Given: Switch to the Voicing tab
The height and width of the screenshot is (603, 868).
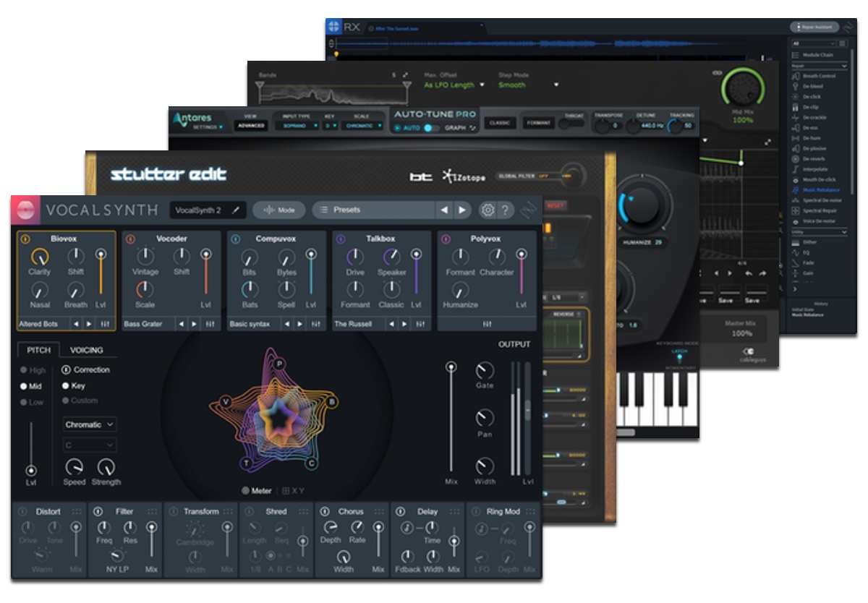Looking at the screenshot, I should [86, 350].
